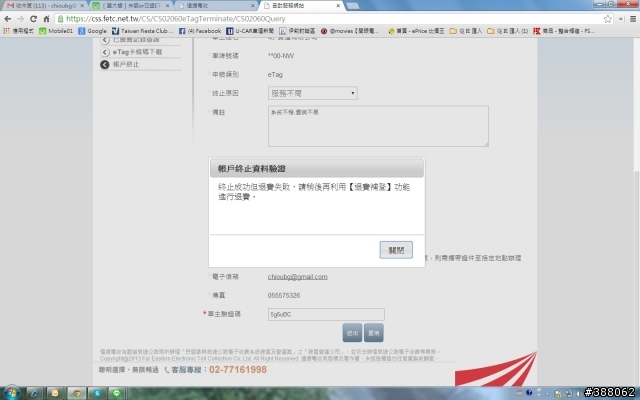Screen dimensions: 640x400
Task: Open the Chrome menu hamburger icon
Action: 633,19
